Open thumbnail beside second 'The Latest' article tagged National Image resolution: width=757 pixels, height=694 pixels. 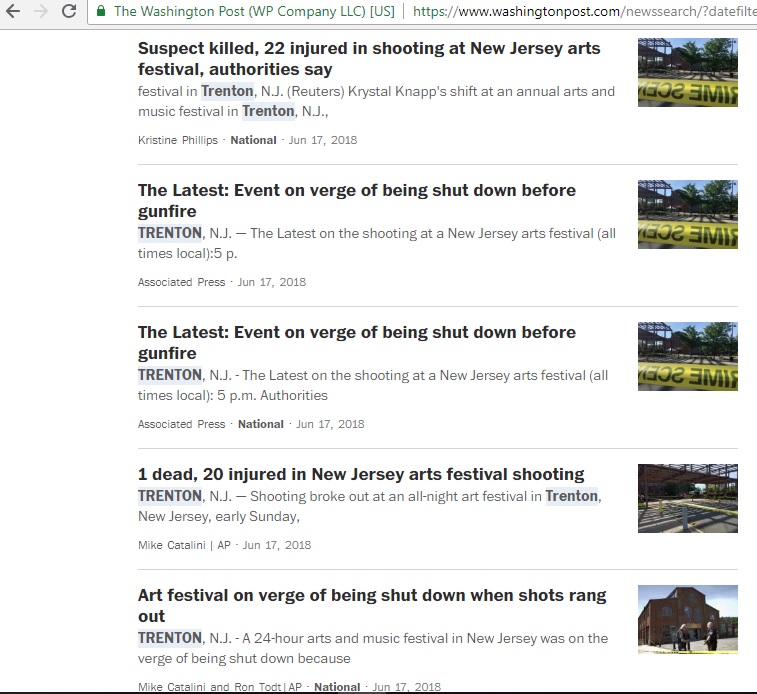point(687,356)
